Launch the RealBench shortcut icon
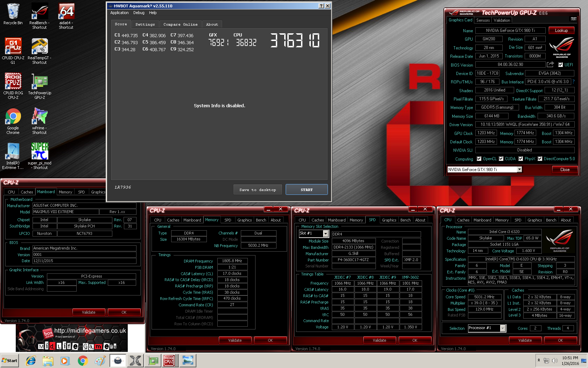588x368 pixels. pyautogui.click(x=40, y=16)
